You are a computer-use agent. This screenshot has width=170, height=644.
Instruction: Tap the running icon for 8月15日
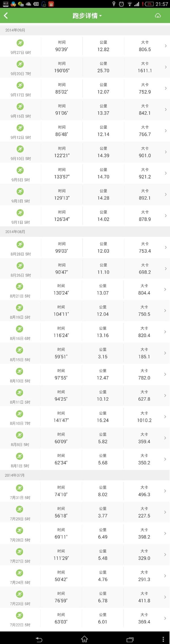(x=20, y=350)
